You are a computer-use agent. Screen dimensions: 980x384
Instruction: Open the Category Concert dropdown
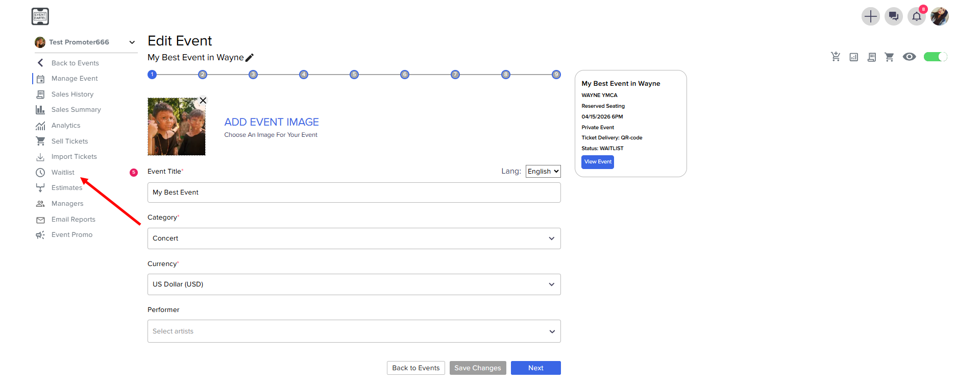pos(354,238)
